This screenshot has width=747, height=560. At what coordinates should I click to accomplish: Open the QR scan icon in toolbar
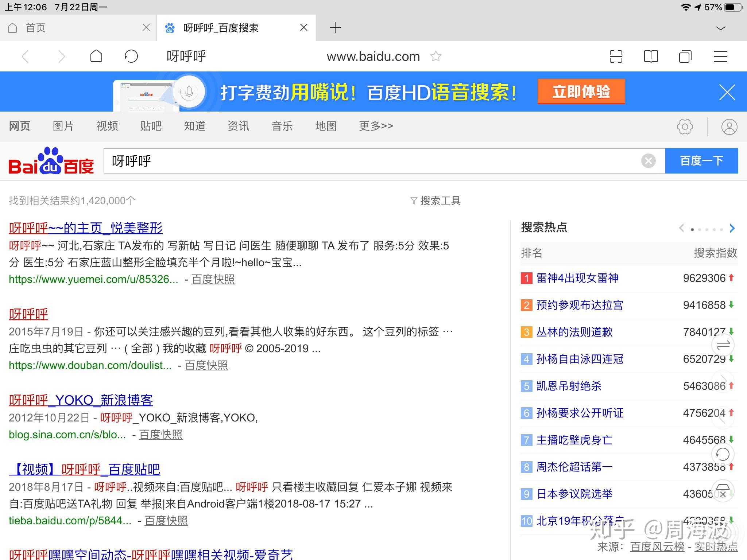point(616,57)
